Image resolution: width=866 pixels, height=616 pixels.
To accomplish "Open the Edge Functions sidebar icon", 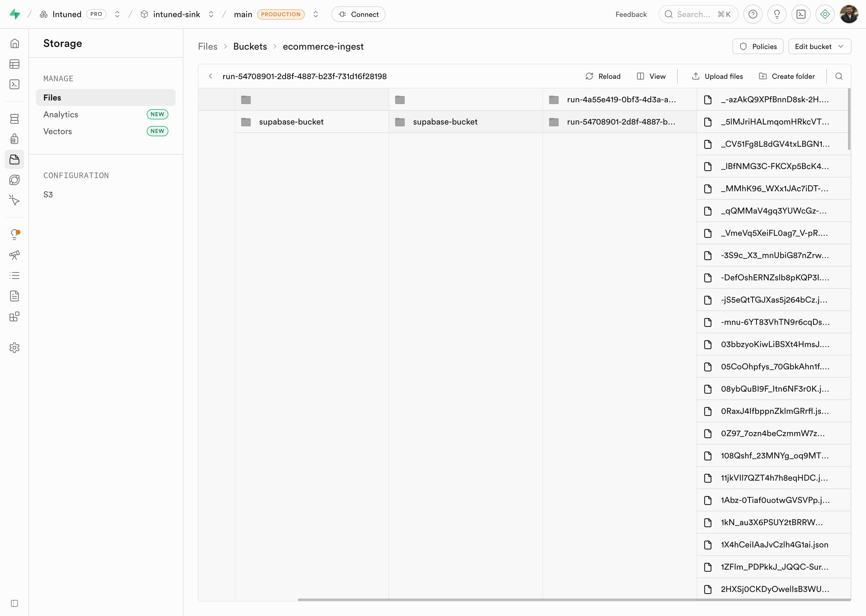I will [14, 180].
